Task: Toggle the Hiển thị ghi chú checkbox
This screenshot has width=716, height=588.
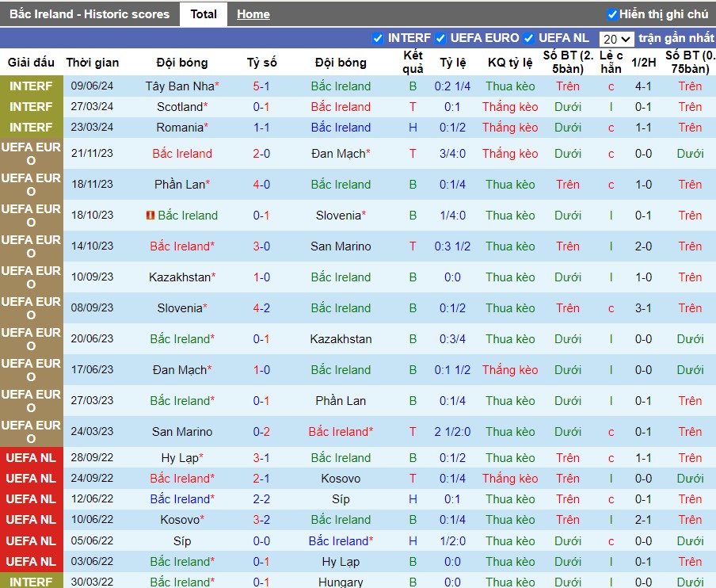Action: tap(612, 14)
